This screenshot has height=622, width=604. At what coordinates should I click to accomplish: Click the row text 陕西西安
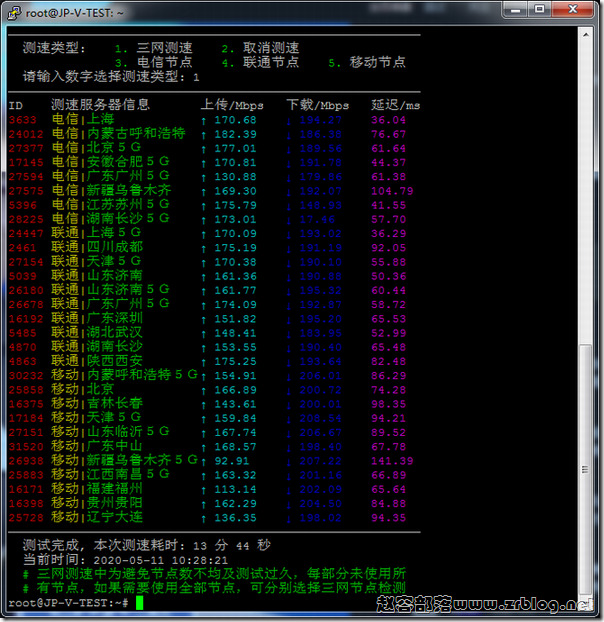115,361
